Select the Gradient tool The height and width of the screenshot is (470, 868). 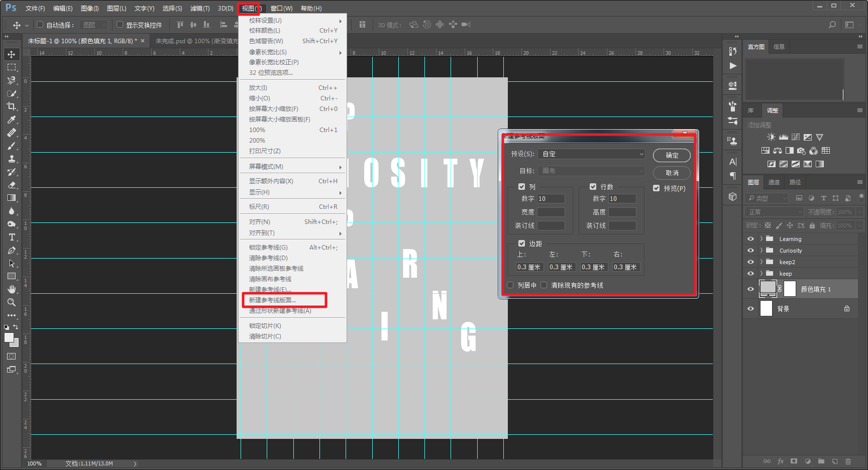tap(12, 198)
